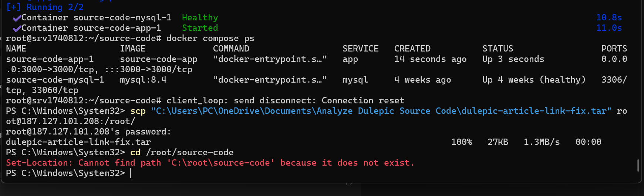Click the STATUS column header
Image resolution: width=644 pixels, height=196 pixels.
(x=498, y=49)
